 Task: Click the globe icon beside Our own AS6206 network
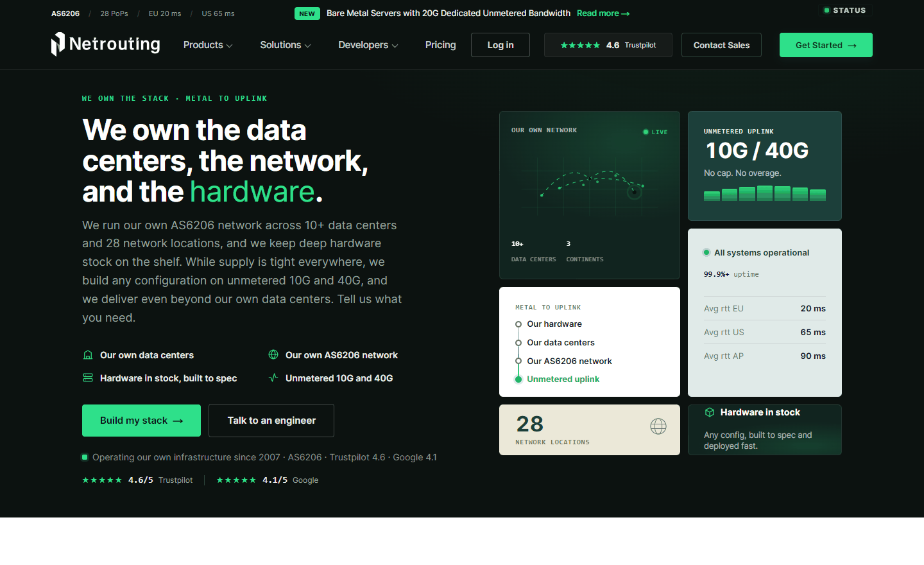[x=273, y=354]
